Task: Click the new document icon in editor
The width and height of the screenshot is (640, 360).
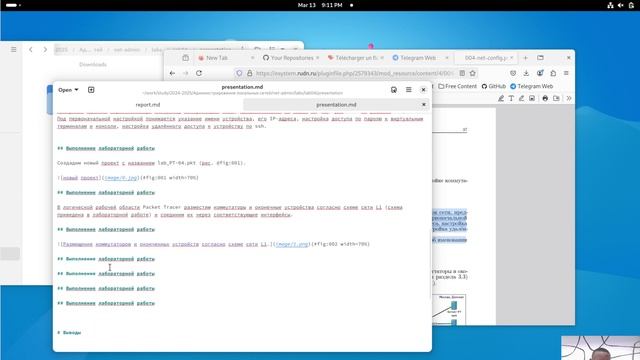Action: [x=91, y=90]
